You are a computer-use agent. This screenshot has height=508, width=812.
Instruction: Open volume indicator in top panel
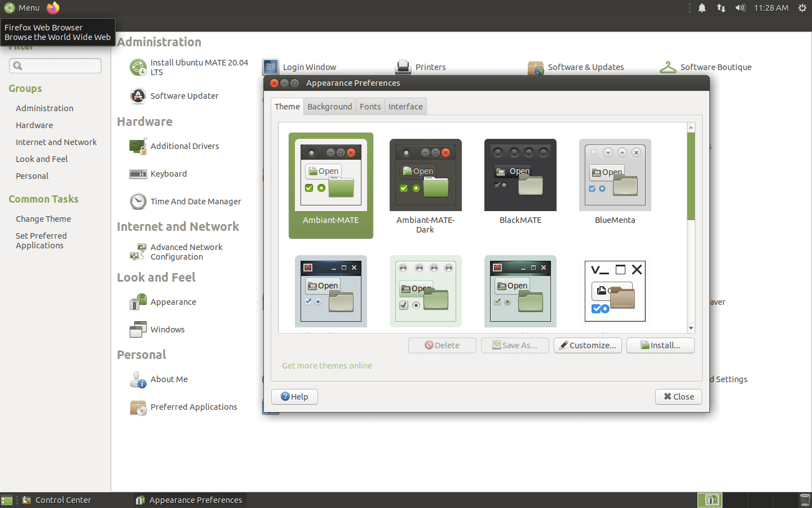point(740,8)
